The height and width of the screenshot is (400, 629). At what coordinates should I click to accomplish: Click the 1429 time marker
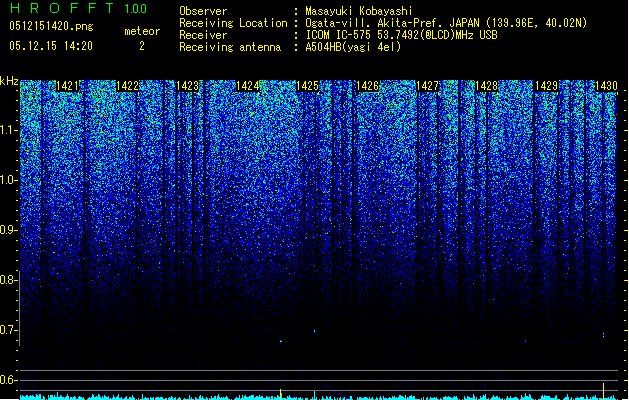click(x=547, y=86)
